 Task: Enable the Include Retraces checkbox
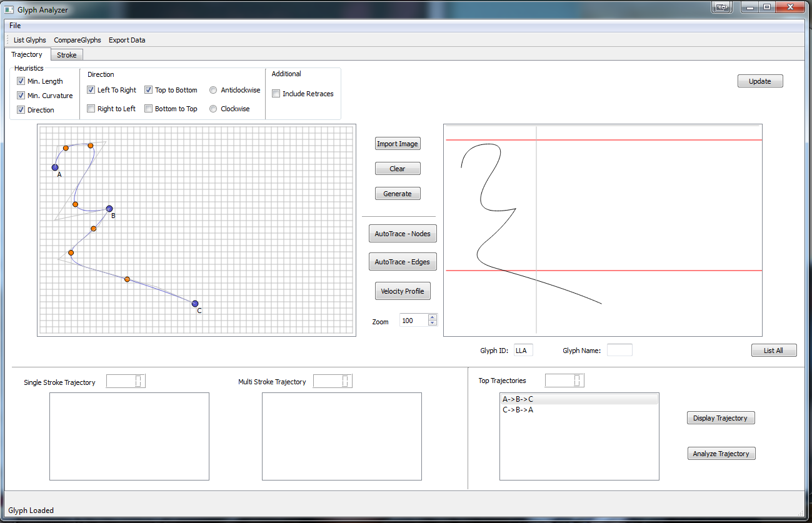point(276,94)
